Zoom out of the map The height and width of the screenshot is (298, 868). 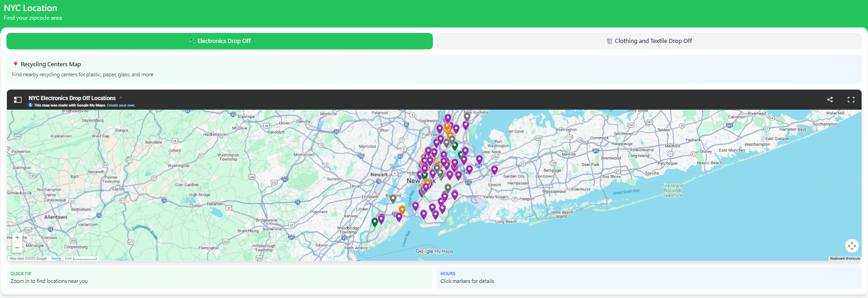[x=17, y=248]
